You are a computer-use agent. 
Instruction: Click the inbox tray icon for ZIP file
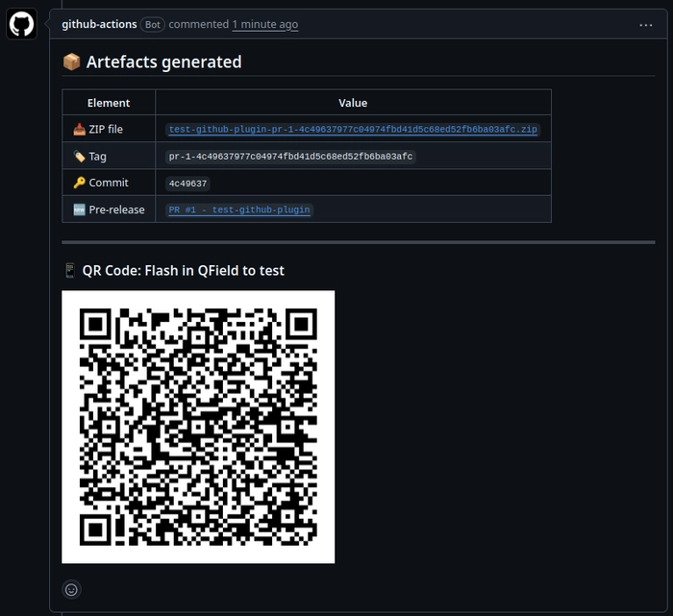pyautogui.click(x=80, y=129)
